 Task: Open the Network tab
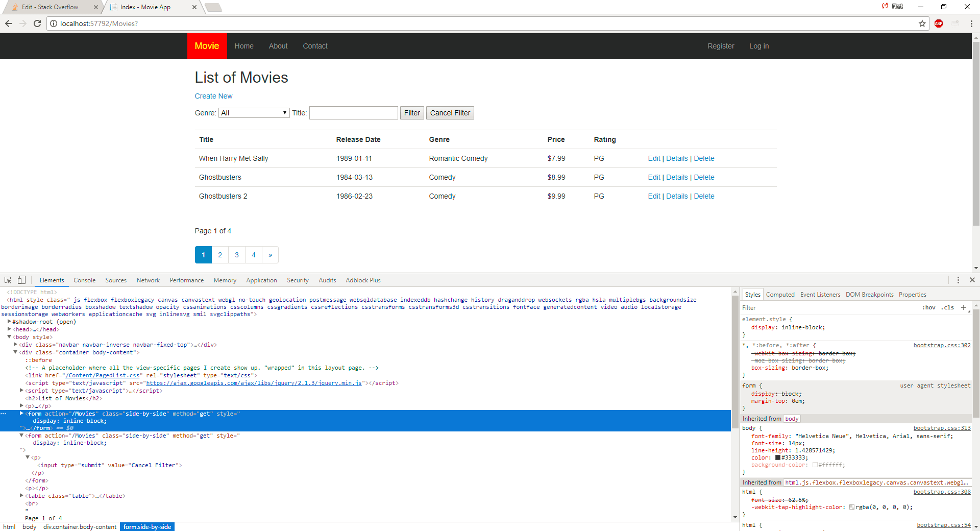coord(148,280)
